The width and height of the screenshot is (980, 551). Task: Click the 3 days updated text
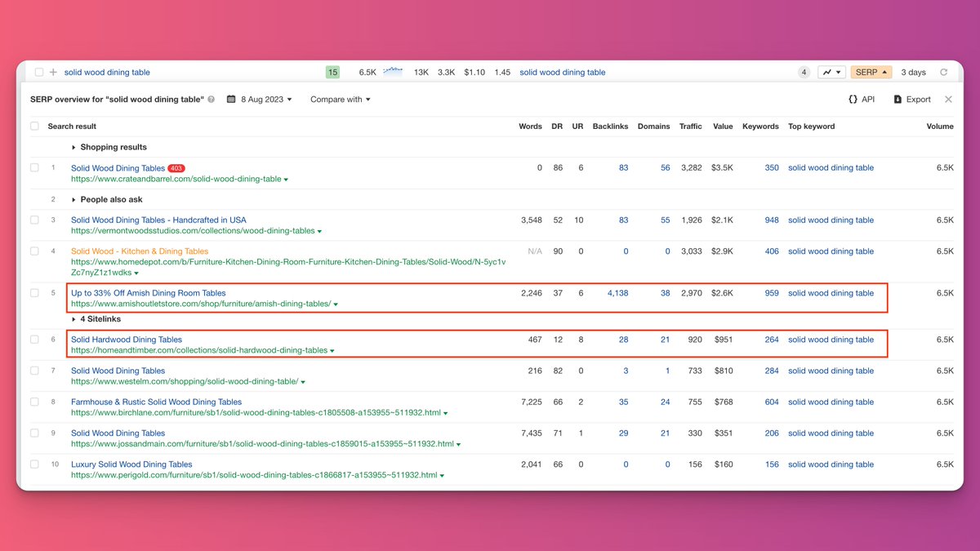[913, 72]
